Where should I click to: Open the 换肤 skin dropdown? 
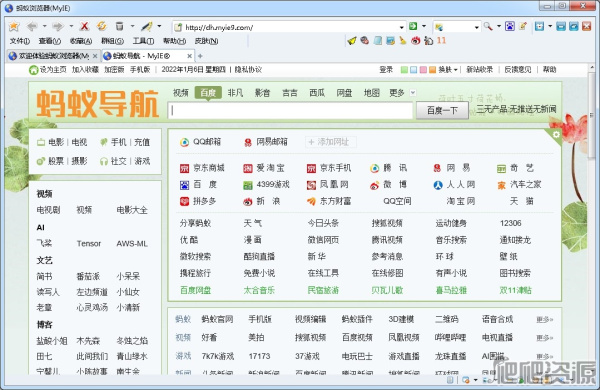448,70
